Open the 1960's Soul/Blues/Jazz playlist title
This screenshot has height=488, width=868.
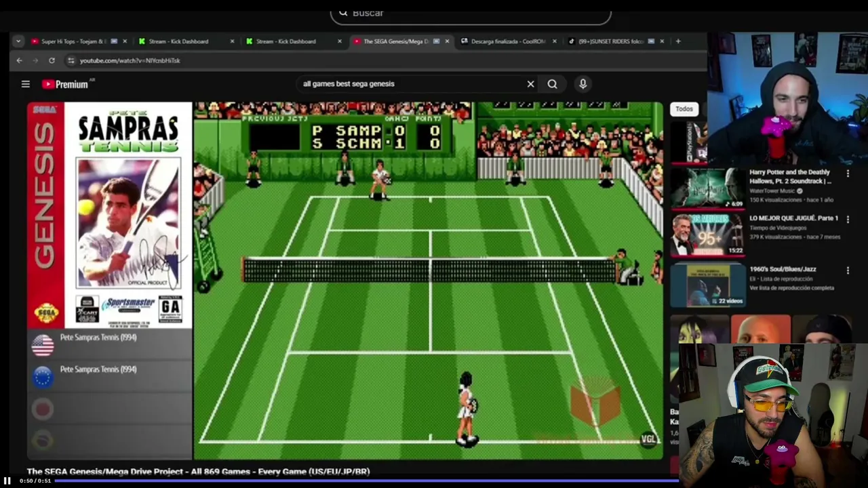[x=783, y=269]
